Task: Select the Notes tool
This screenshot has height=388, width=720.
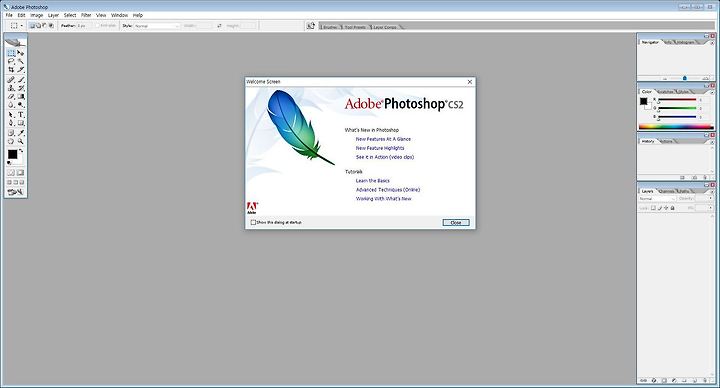Action: click(x=11, y=133)
